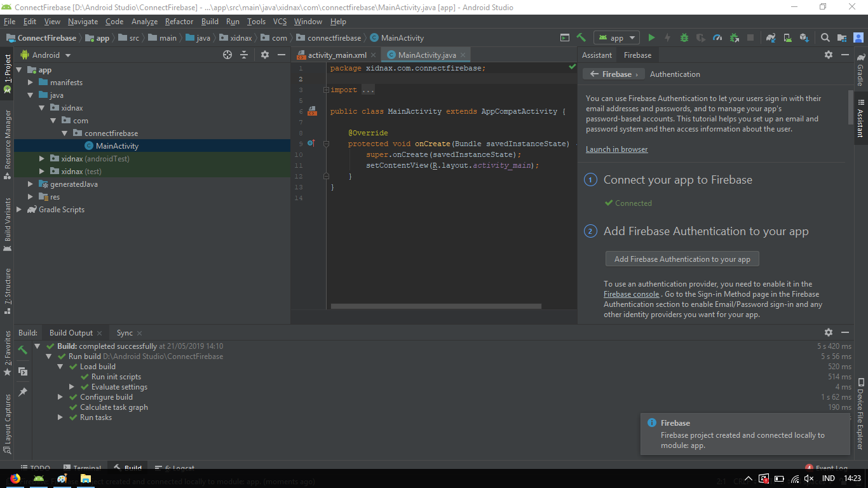Expand Gradle Scripts node
The image size is (868, 488).
[19, 210]
